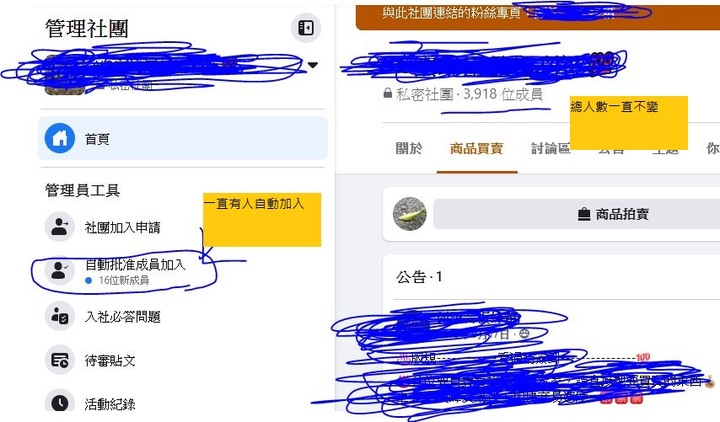Switch to the 關於 tab
The height and width of the screenshot is (422, 720).
[409, 148]
